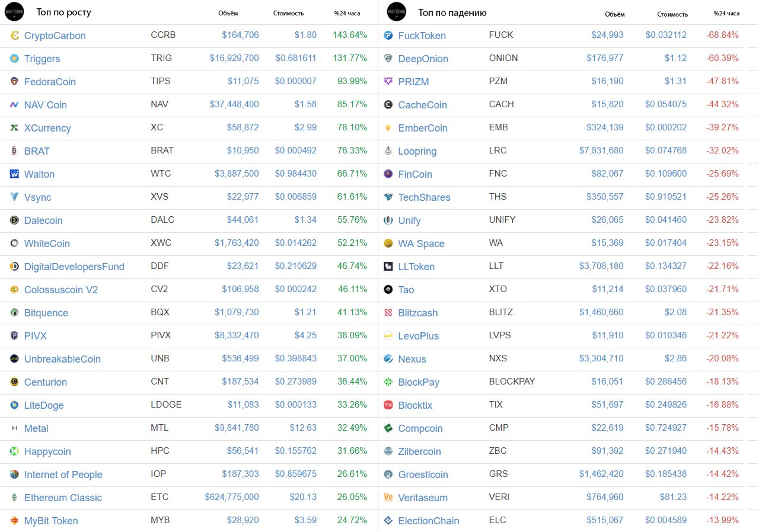Open the CryptoCarbon coin link
The width and height of the screenshot is (759, 532).
[x=55, y=36]
